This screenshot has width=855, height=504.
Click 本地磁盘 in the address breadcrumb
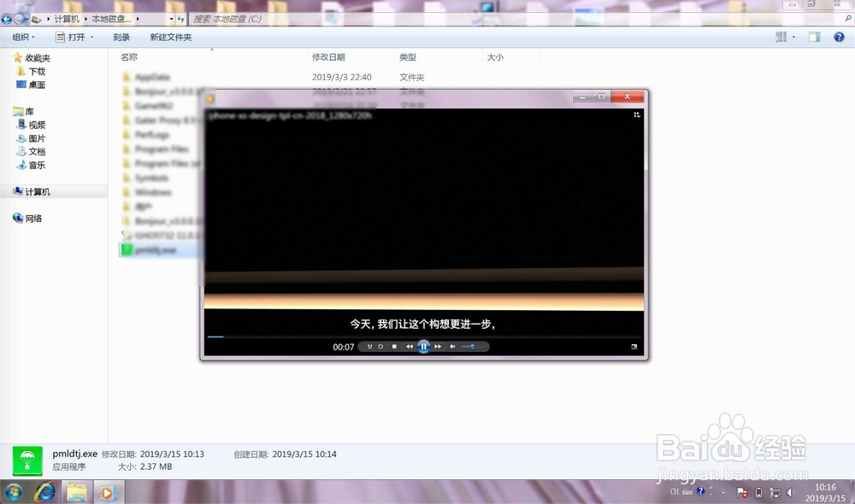tap(111, 19)
